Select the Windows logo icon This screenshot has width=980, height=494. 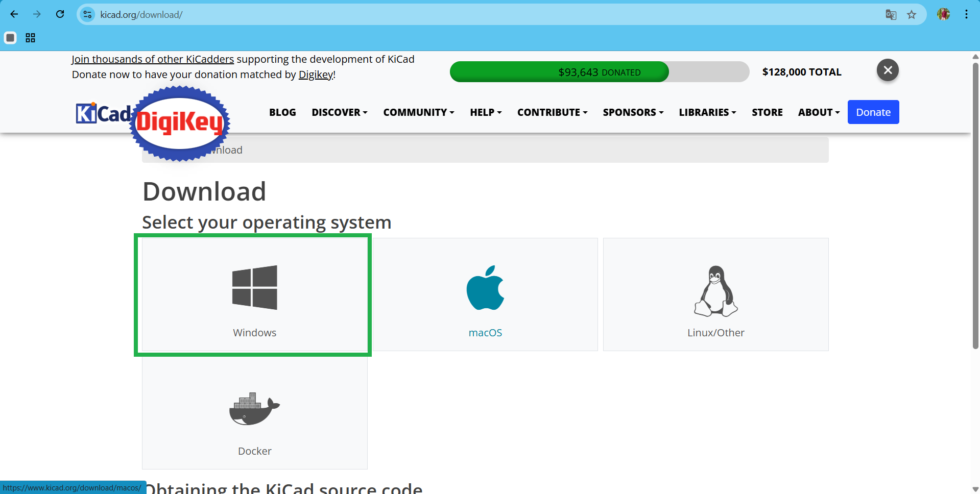[x=254, y=287]
